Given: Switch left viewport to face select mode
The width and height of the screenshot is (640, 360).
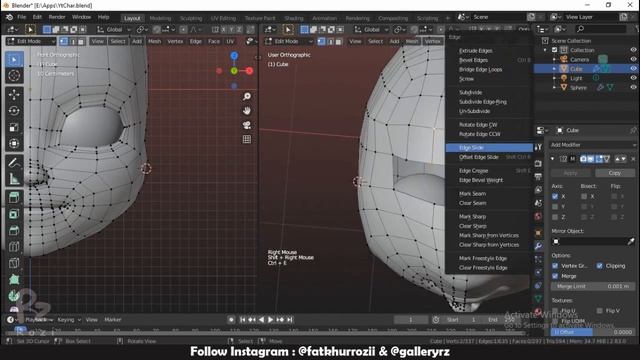Looking at the screenshot, I should click(x=81, y=41).
